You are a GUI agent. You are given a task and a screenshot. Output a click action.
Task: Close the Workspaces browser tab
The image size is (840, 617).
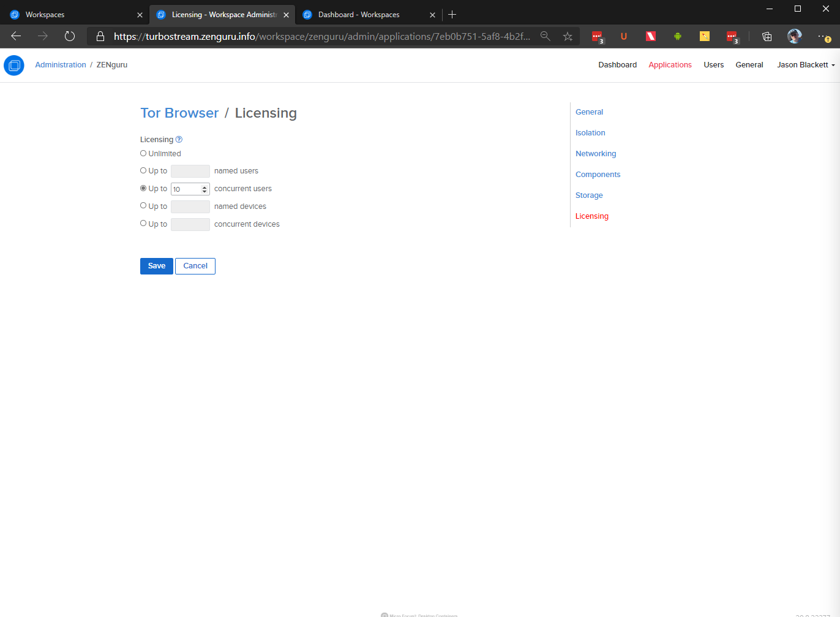tap(140, 15)
